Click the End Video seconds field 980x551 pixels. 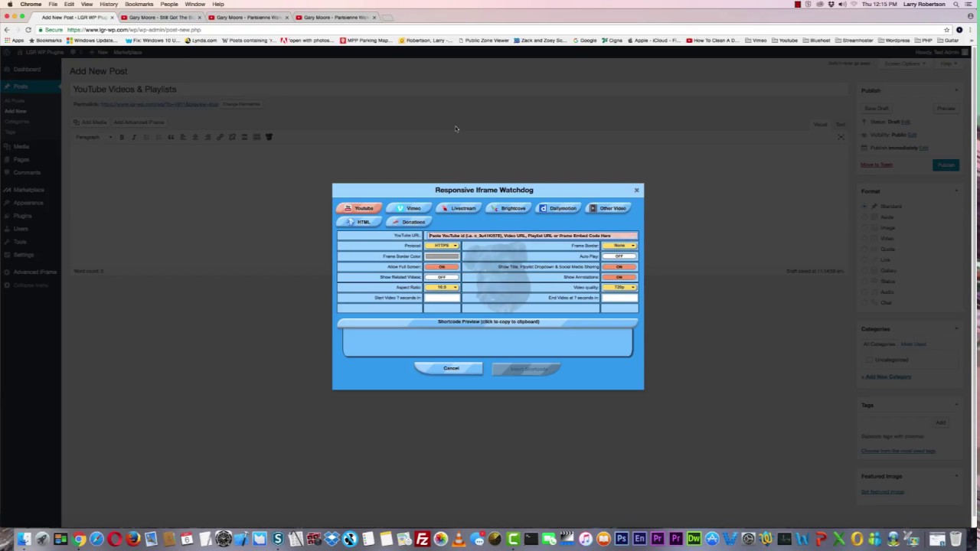click(619, 298)
